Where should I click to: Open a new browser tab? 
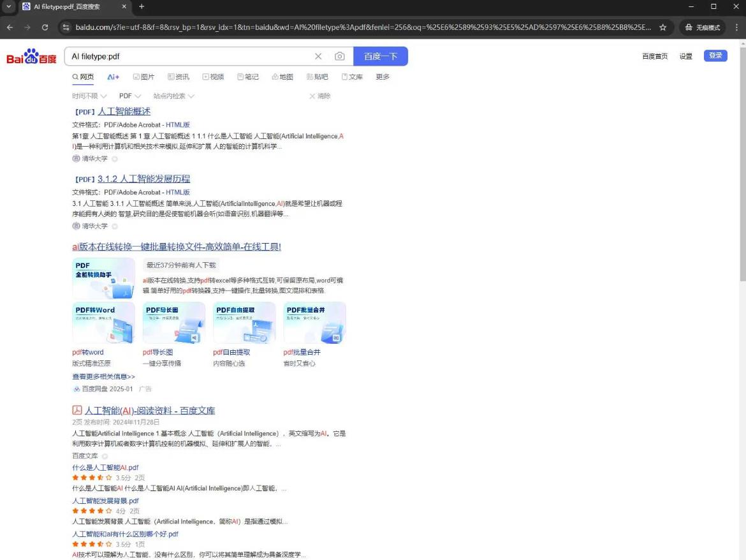(x=142, y=6)
